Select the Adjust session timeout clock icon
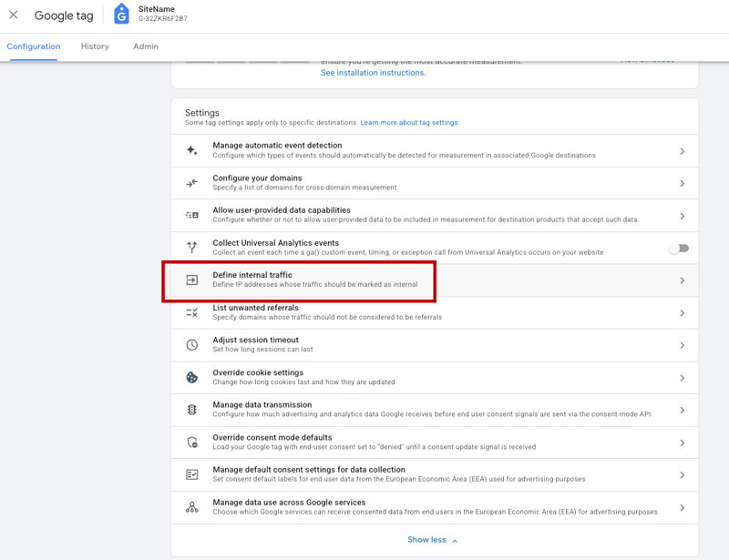 coord(193,345)
